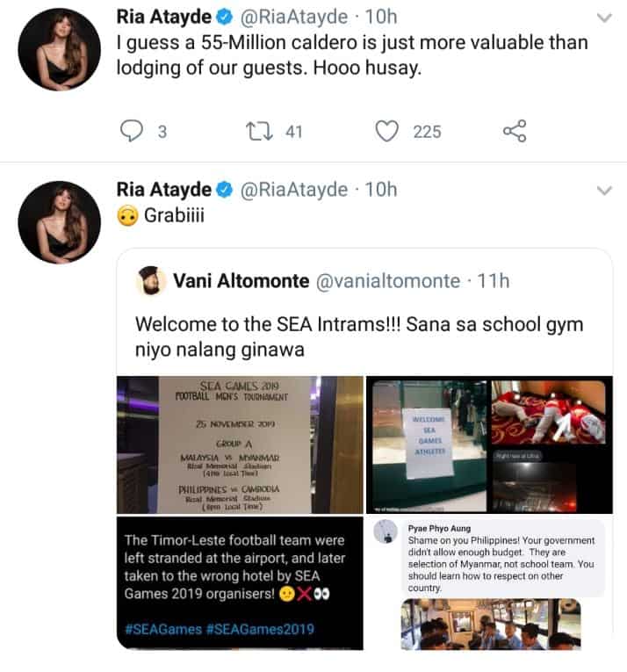Screen dimensions: 627x672
Task: Open Ria Atayde's avatar on Grabiiii tweet
Action: click(59, 222)
